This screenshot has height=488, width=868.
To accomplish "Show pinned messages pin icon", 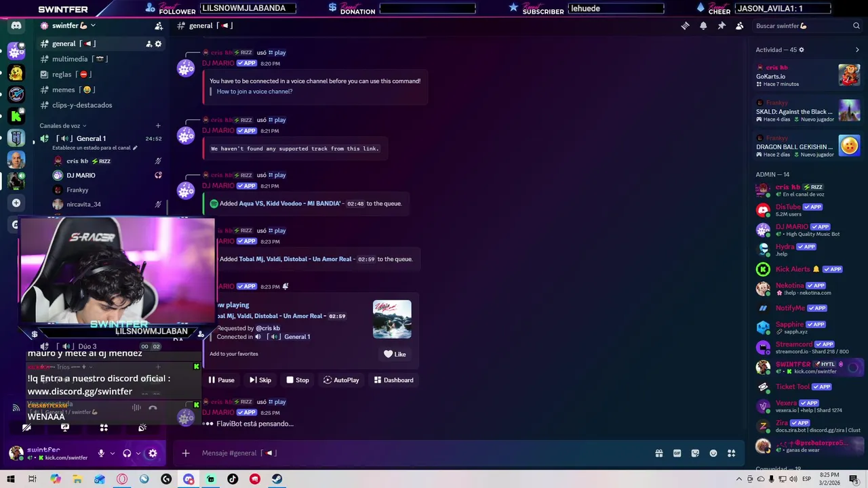I will coord(722,26).
